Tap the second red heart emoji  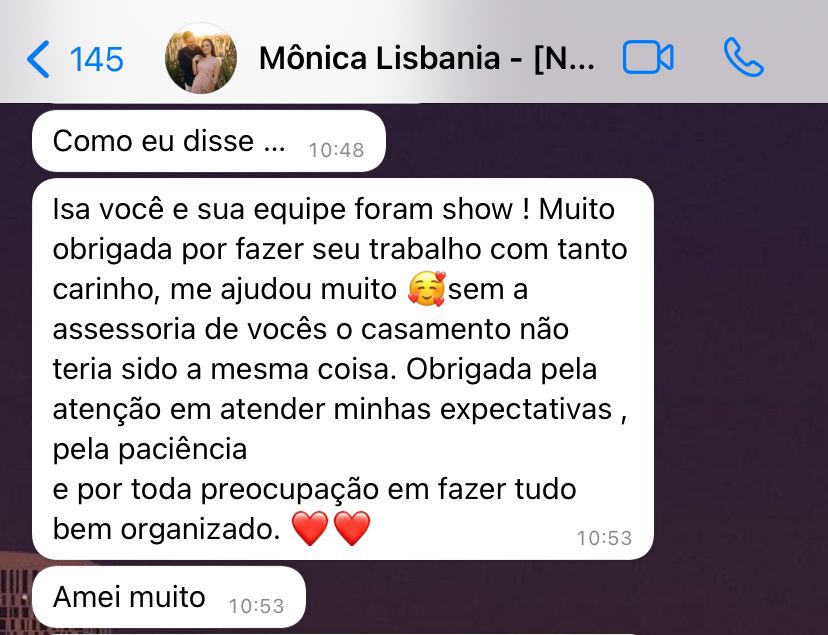(352, 528)
